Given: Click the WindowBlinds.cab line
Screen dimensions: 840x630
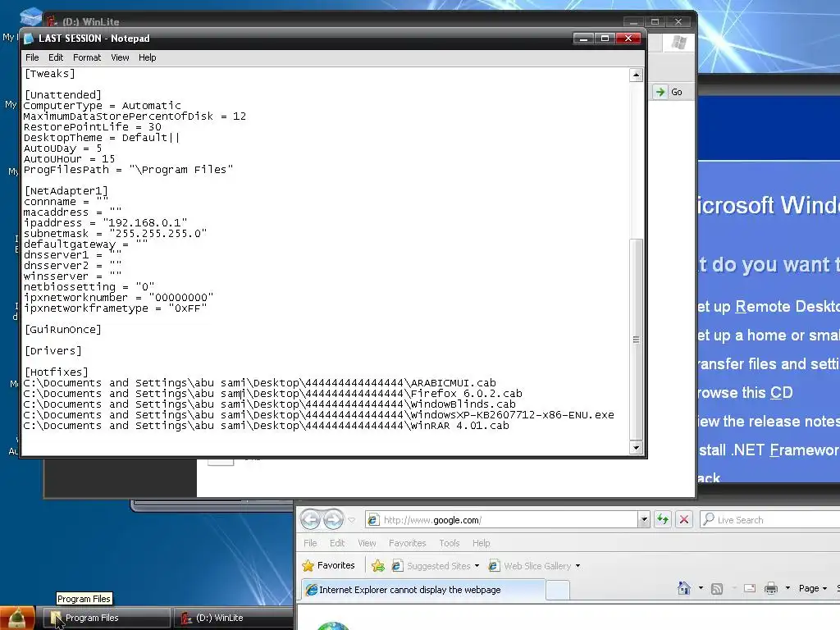Looking at the screenshot, I should point(269,404).
